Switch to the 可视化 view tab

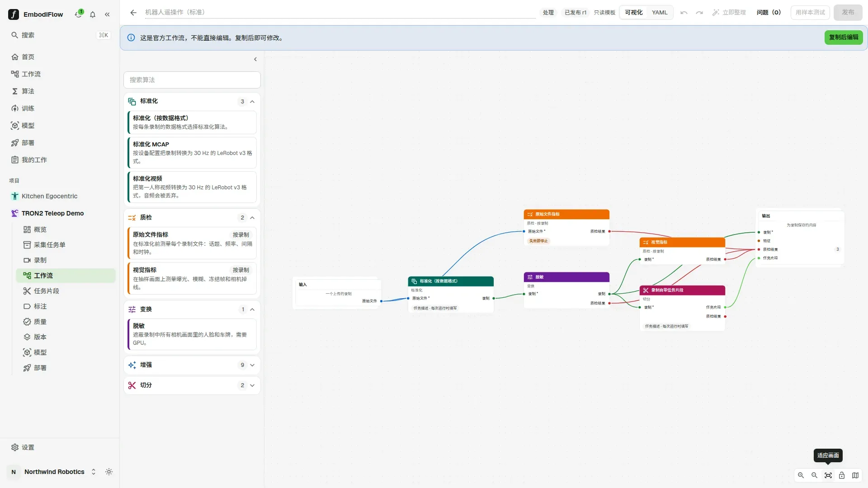(x=633, y=13)
